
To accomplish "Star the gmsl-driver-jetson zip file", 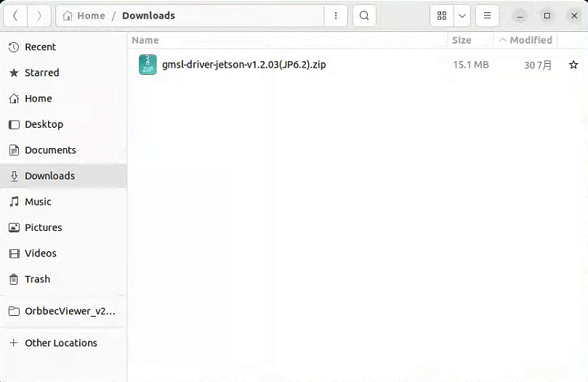I will (573, 65).
